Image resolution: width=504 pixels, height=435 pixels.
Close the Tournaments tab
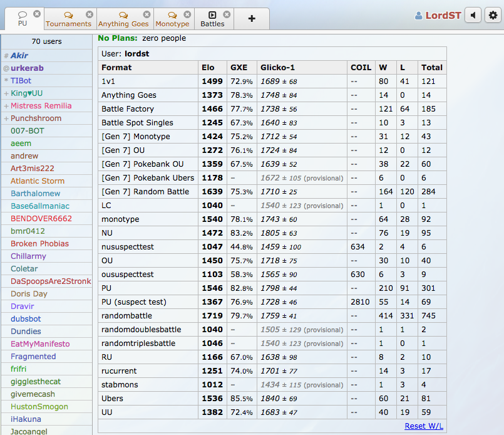pos(90,14)
